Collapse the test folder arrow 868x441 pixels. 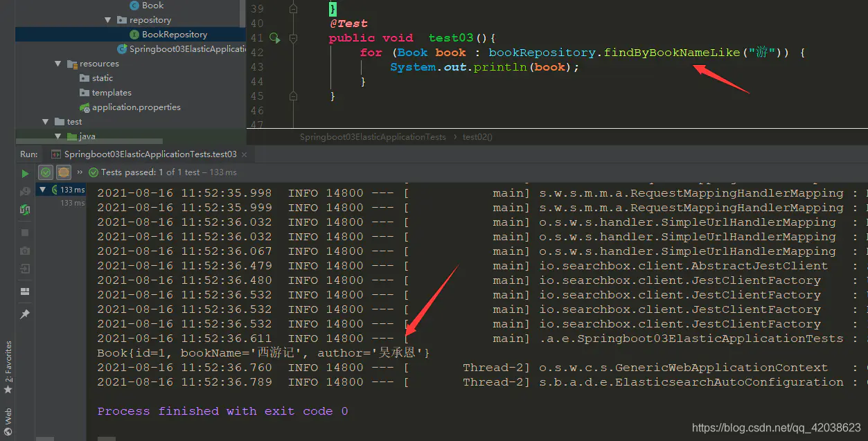click(46, 122)
